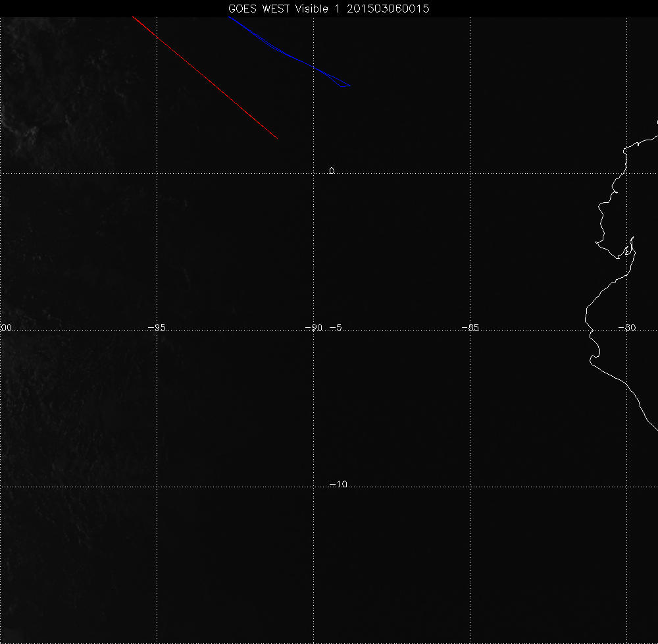The image size is (658, 644).
Task: Click the -5 latitude label
Action: pyautogui.click(x=334, y=327)
